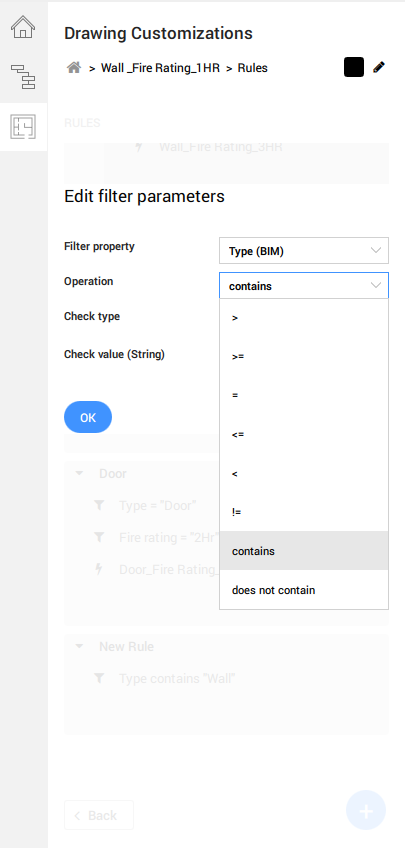Screen dimensions: 405x848
Task: Open the Home sidebar icon
Action: coord(23,27)
